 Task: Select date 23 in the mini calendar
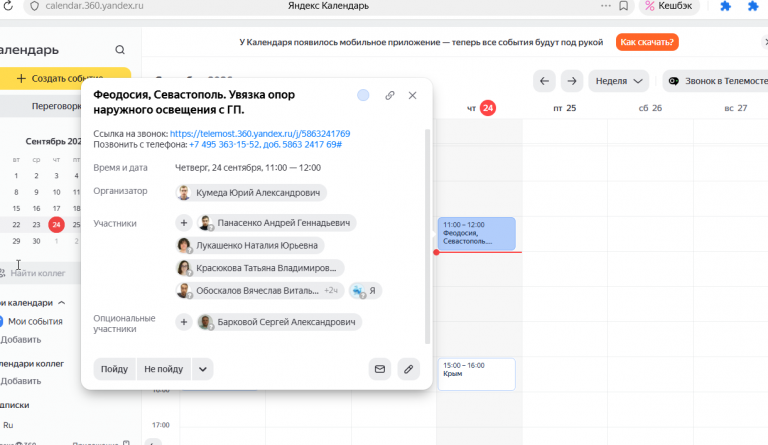tap(36, 225)
